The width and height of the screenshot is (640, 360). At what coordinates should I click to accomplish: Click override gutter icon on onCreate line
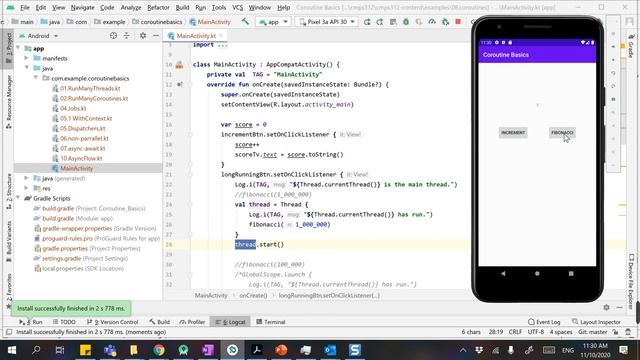(180, 84)
